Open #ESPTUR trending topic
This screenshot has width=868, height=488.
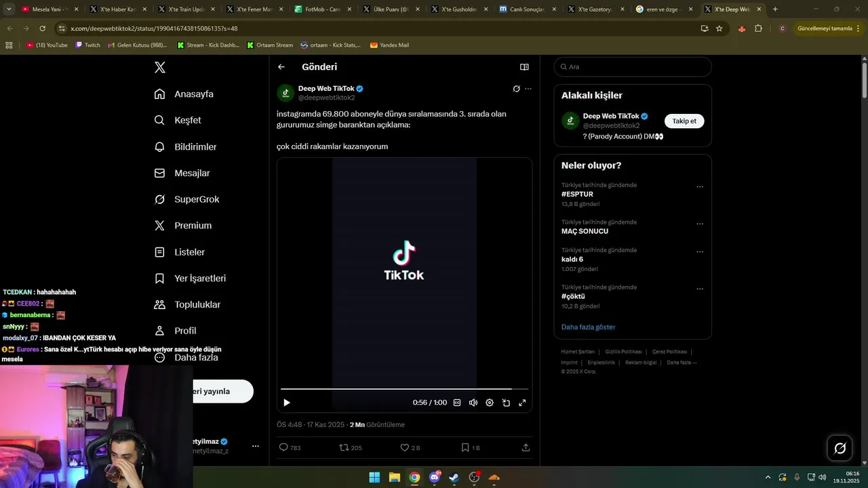click(x=577, y=194)
